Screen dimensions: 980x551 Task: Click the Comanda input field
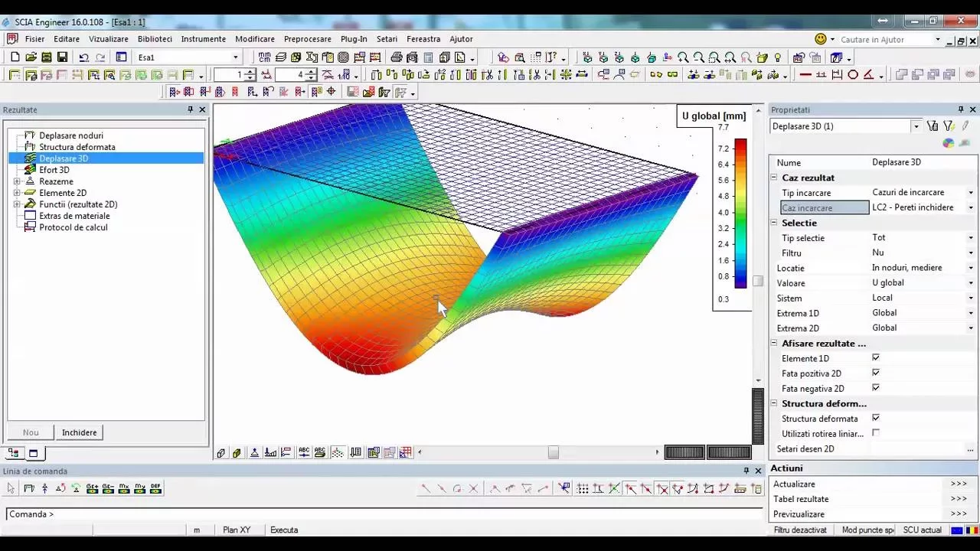(x=383, y=514)
